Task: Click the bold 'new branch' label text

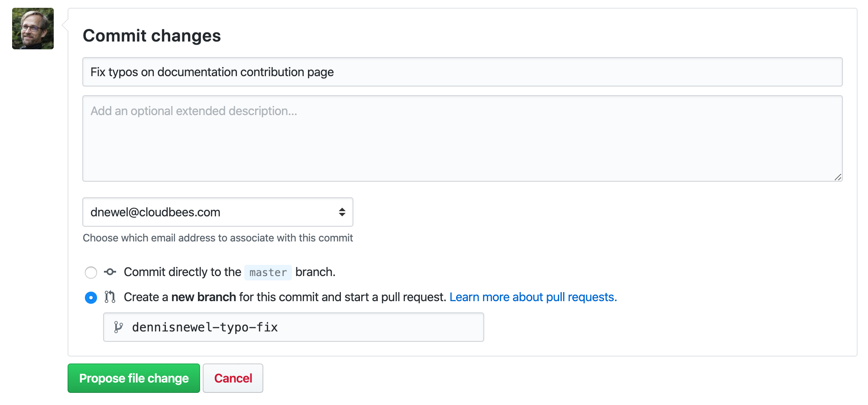Action: (204, 297)
